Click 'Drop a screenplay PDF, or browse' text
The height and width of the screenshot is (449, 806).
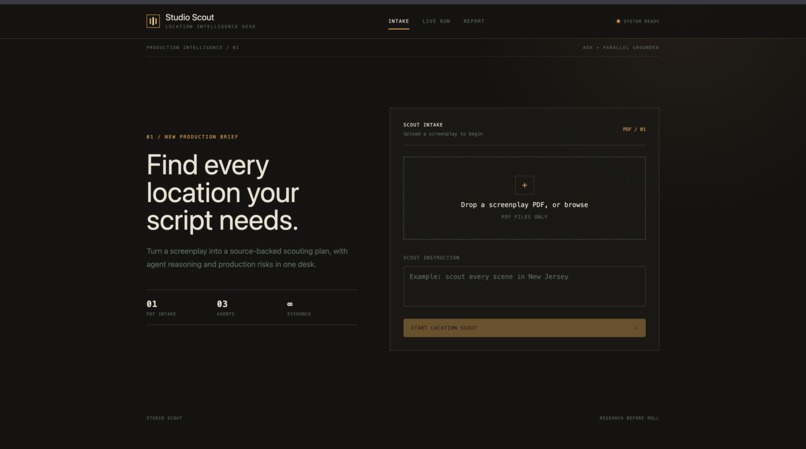(x=524, y=205)
